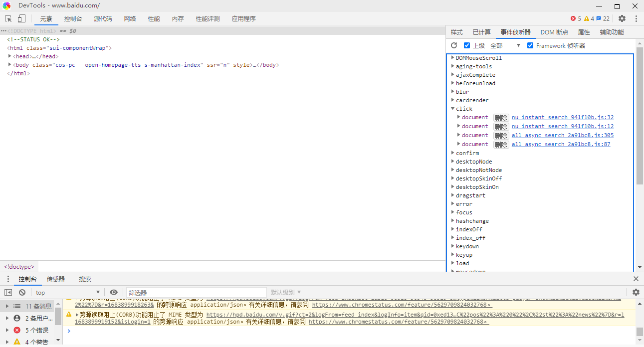This screenshot has height=347, width=644.
Task: Open console settings gear icon
Action: pos(636,292)
